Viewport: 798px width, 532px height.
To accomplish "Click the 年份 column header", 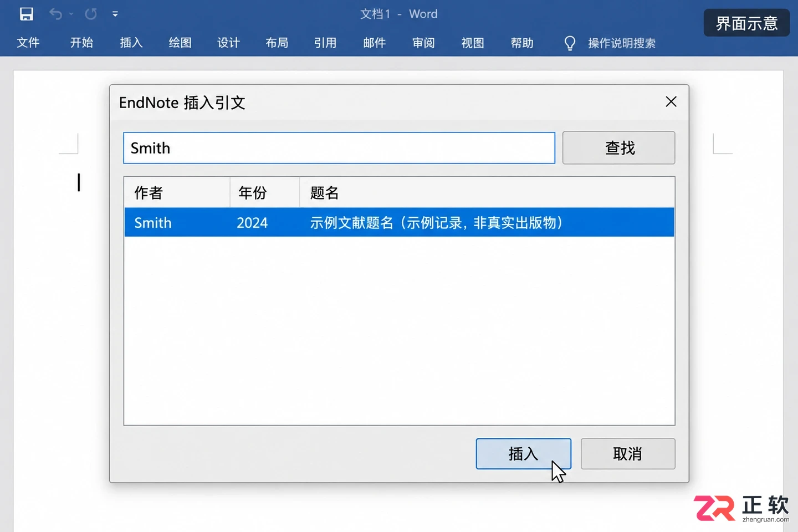I will pyautogui.click(x=265, y=193).
